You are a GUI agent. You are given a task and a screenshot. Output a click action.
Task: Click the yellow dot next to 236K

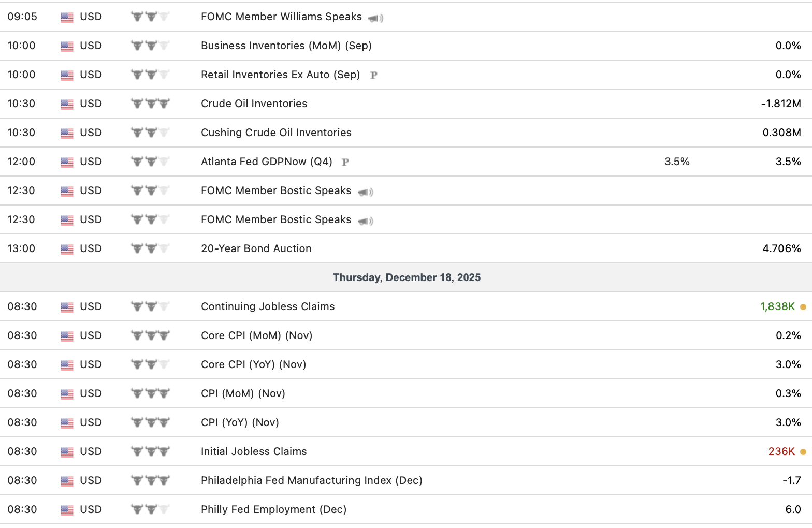(x=803, y=452)
